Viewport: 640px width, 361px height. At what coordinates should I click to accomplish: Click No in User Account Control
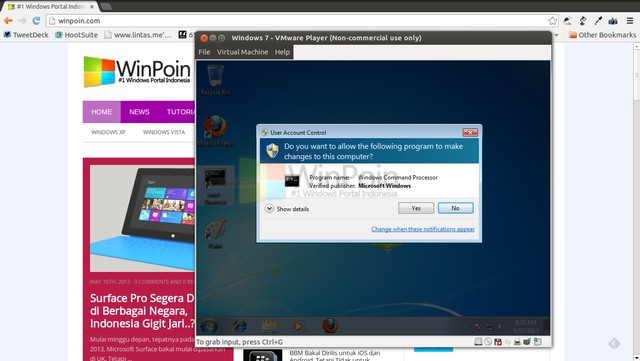(x=456, y=208)
